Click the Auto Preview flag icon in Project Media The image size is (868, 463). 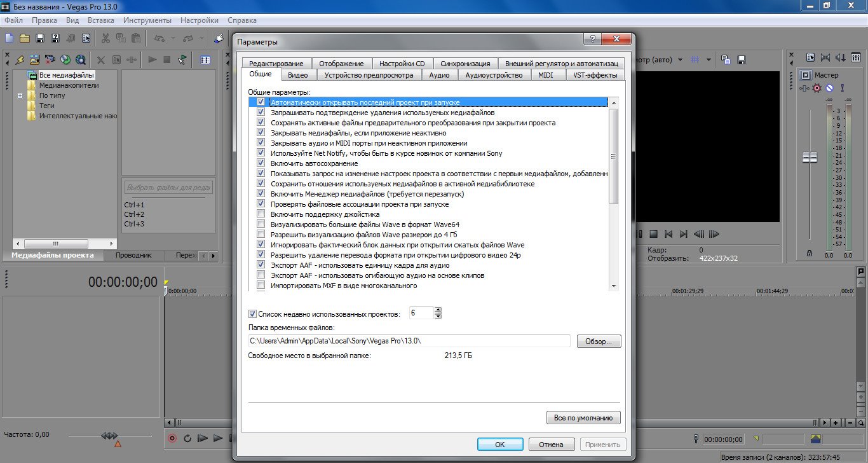(183, 60)
